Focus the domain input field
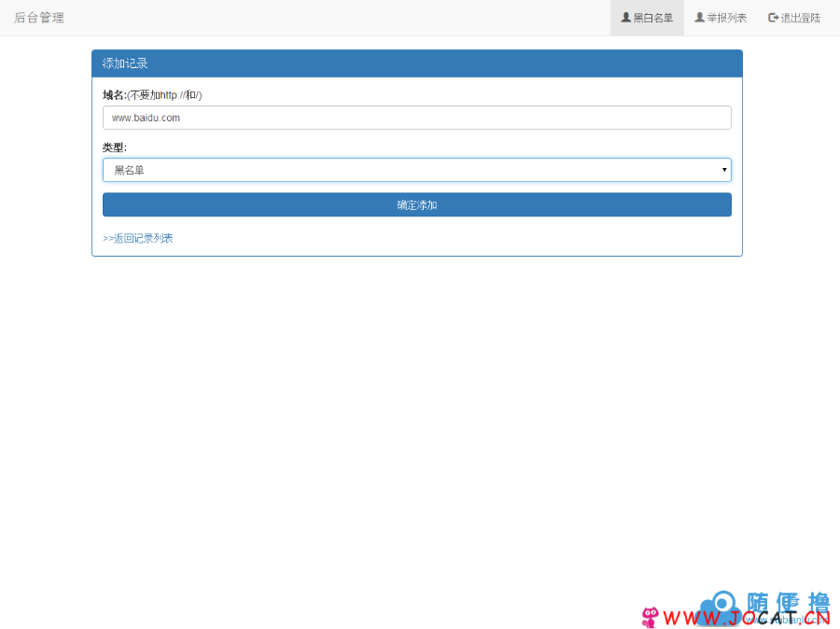Viewport: 840px width, 629px height. (x=417, y=118)
